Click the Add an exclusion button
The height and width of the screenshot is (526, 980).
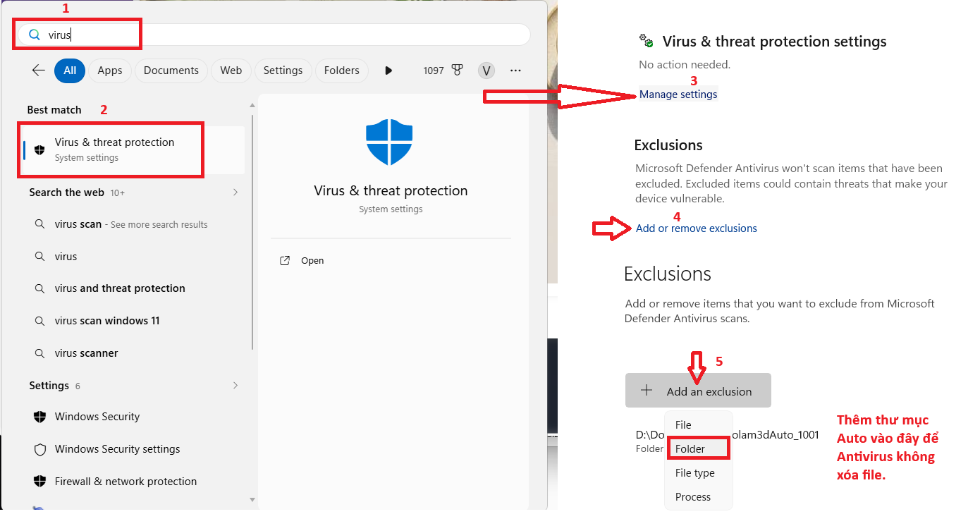(x=698, y=391)
